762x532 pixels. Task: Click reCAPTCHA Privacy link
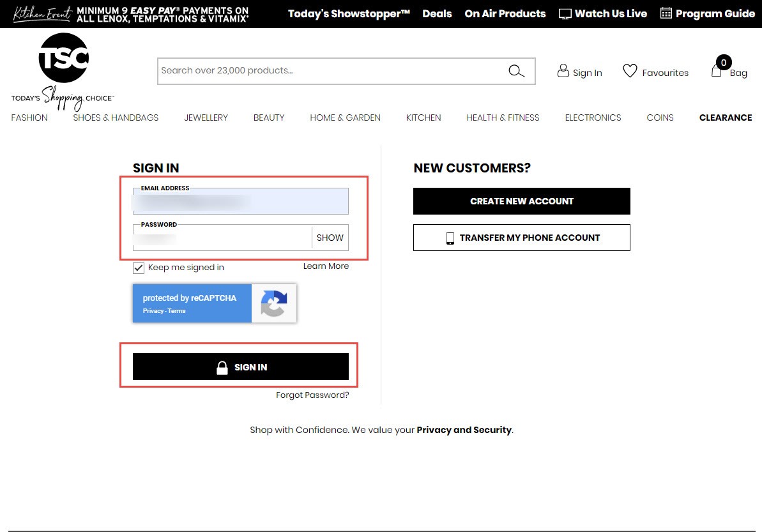153,311
